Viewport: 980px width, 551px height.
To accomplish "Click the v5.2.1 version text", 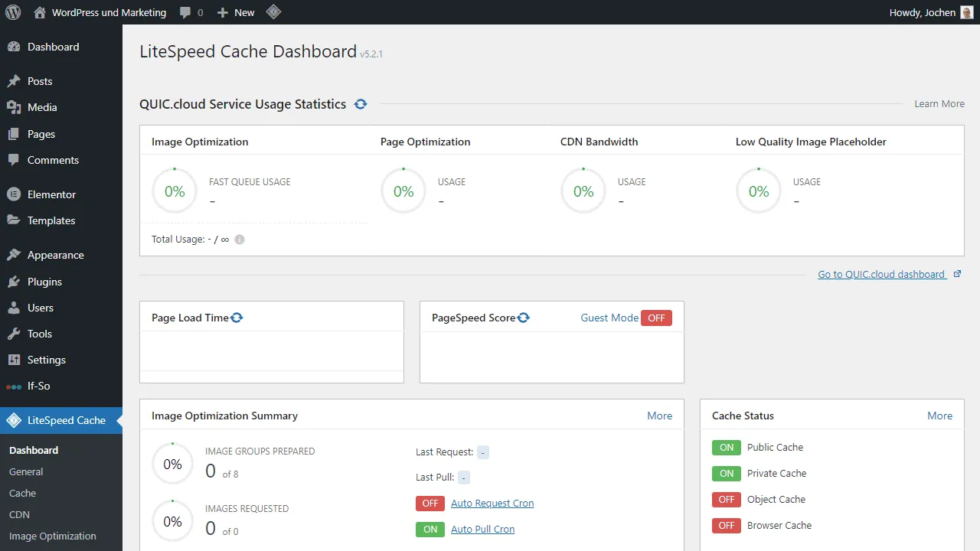I will [x=371, y=54].
